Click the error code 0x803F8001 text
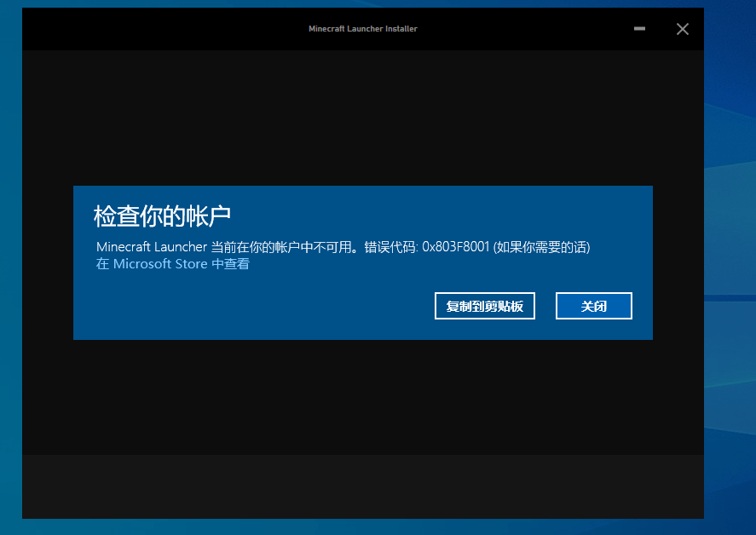 (x=456, y=247)
